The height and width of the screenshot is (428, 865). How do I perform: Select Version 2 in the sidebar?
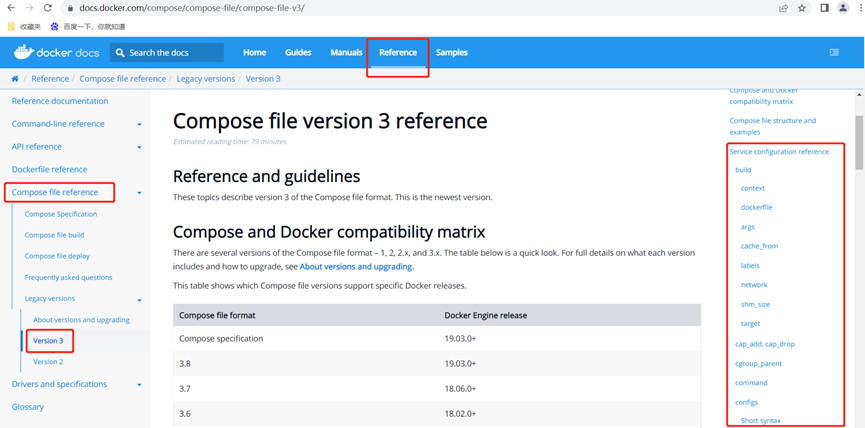click(x=48, y=362)
